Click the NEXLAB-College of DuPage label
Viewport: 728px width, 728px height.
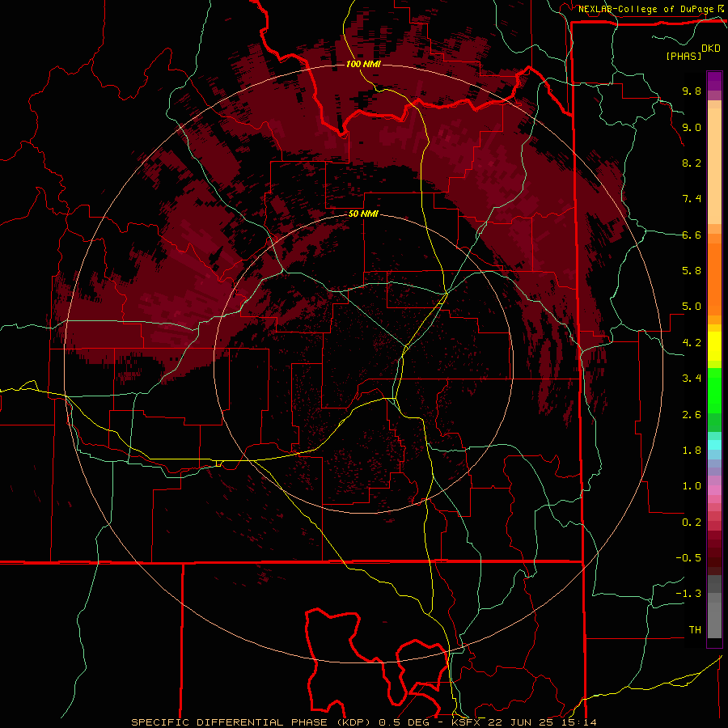(646, 9)
